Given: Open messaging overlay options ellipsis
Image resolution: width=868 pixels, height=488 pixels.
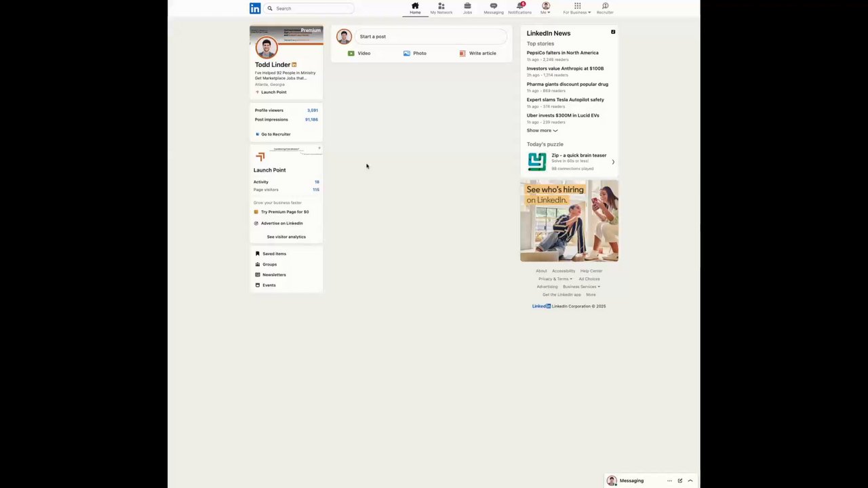Looking at the screenshot, I should pos(669,481).
